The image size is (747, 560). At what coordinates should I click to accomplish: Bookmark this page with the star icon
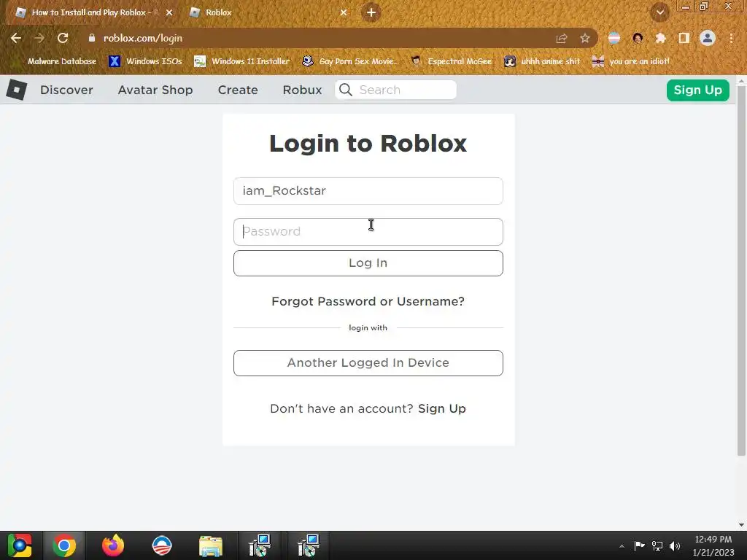point(585,39)
